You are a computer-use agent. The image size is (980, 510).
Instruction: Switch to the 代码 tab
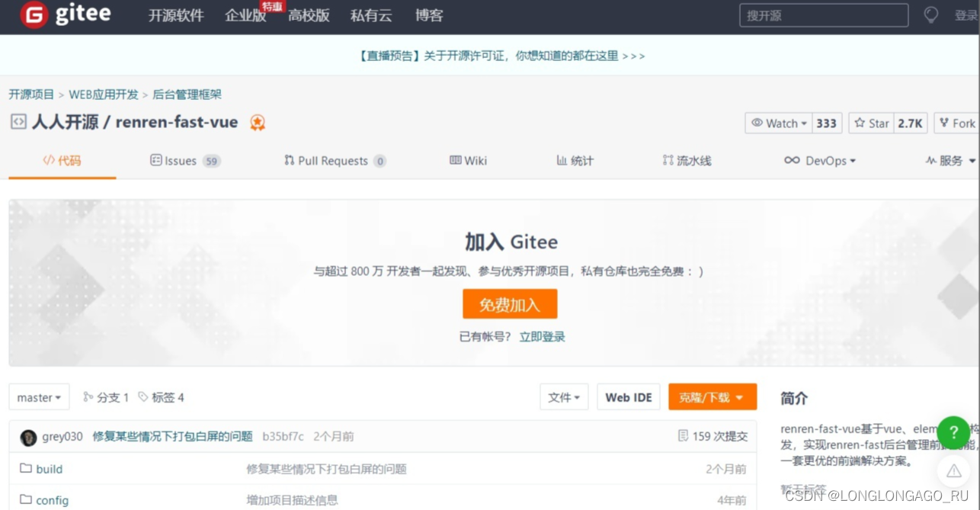click(62, 161)
